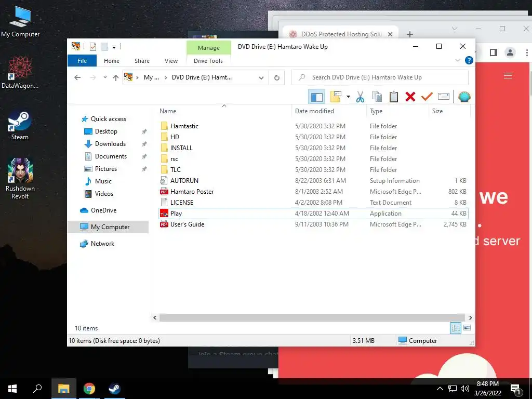Open the Chrome taskbar icon

(x=89, y=389)
